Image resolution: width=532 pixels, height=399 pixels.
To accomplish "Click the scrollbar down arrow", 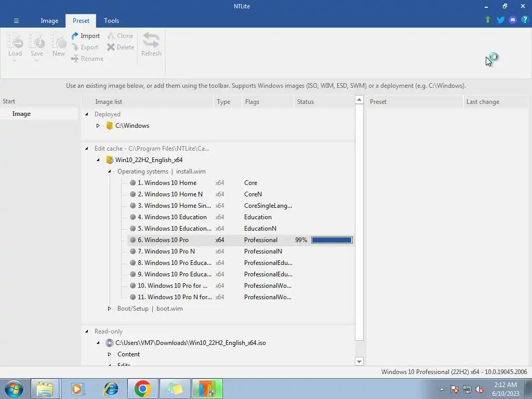I will point(359,362).
